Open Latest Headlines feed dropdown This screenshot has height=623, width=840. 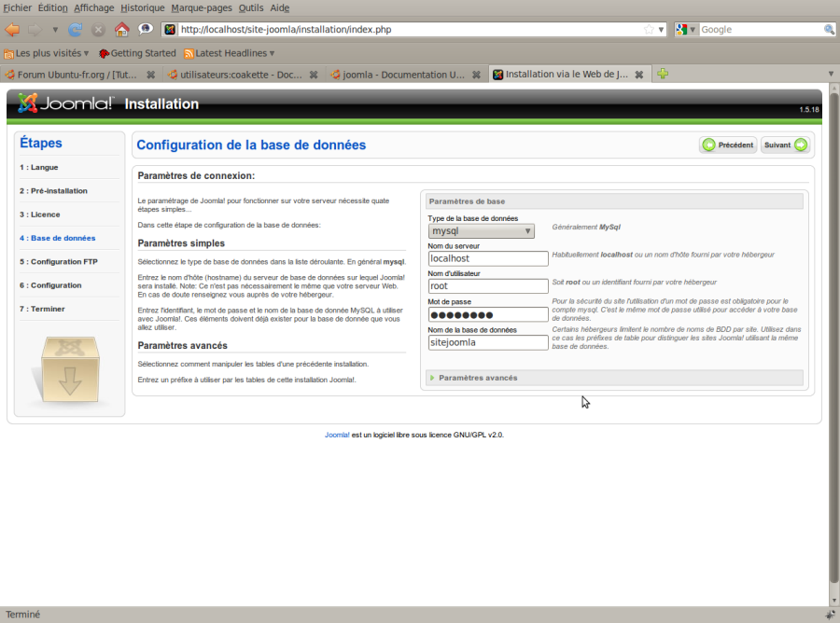point(229,53)
